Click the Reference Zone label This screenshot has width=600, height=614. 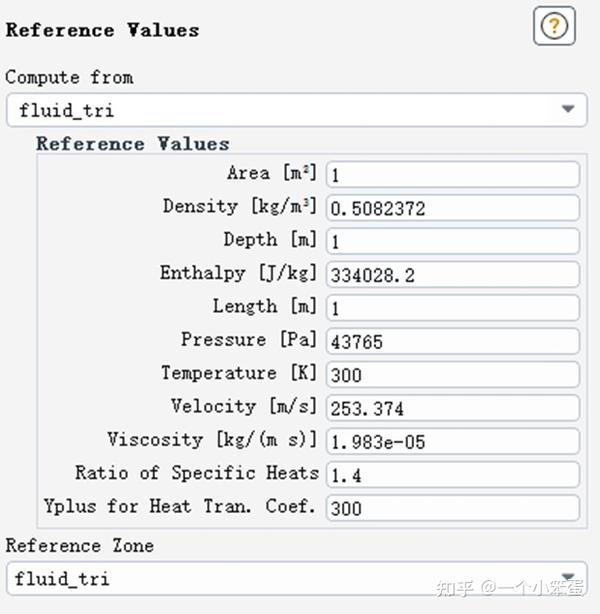click(x=80, y=546)
